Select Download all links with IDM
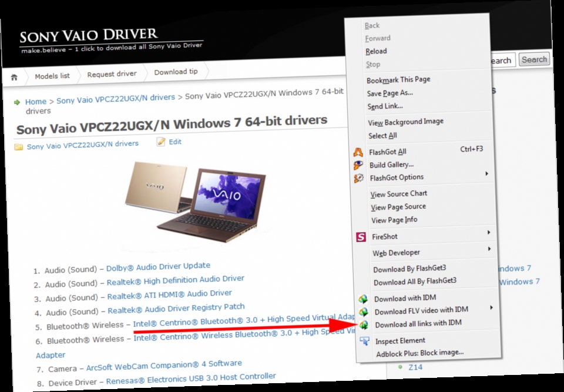Viewport: 564px width, 392px height. click(x=418, y=324)
